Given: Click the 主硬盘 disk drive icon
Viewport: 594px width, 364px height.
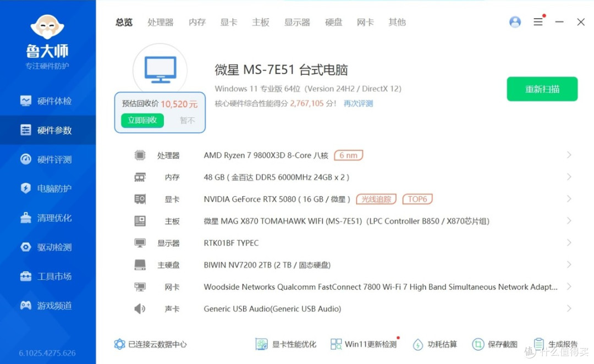Looking at the screenshot, I should 140,265.
